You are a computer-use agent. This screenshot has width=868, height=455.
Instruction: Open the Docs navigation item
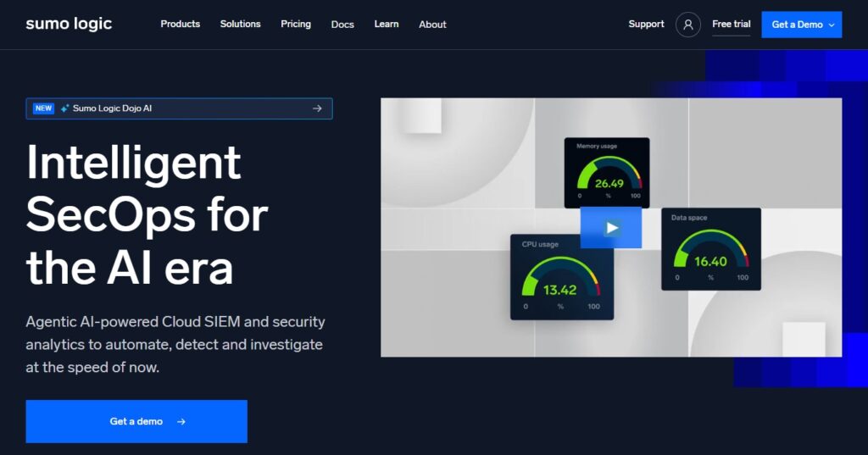tap(342, 25)
